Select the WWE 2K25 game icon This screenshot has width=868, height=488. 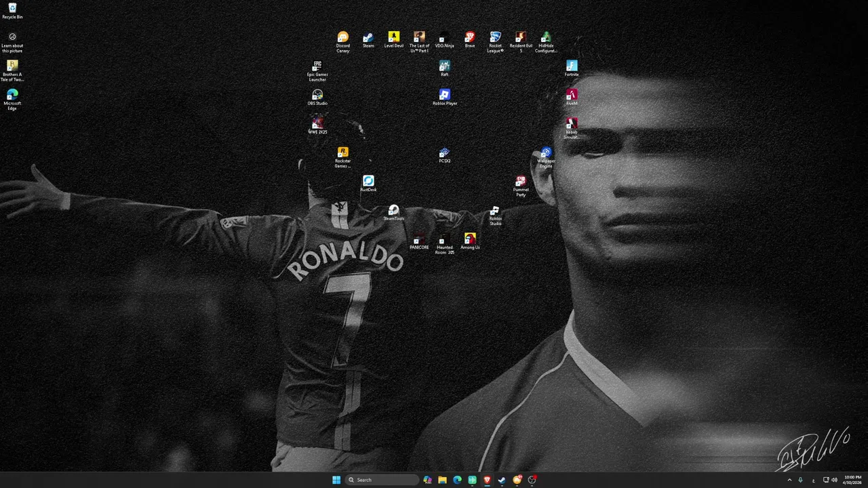[x=317, y=126]
